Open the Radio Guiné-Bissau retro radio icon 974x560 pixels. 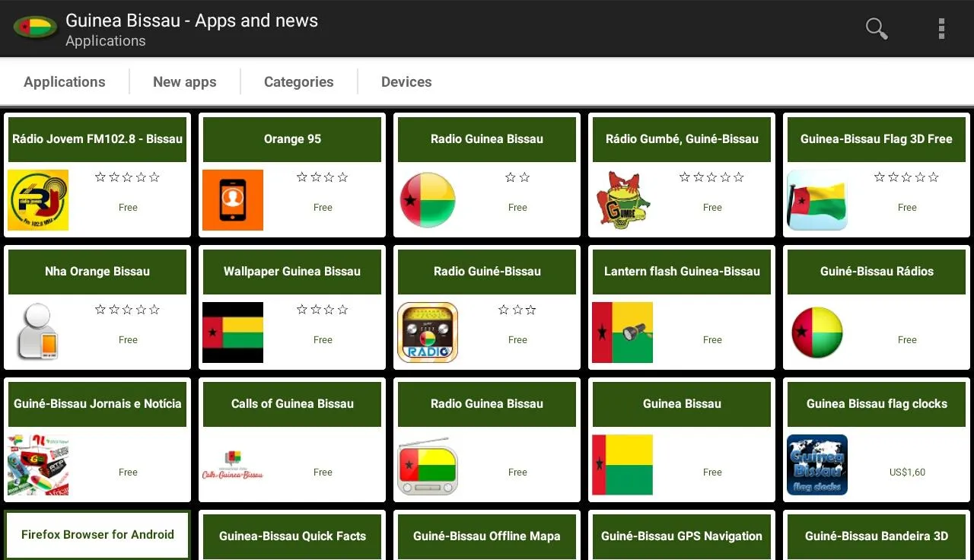point(428,332)
